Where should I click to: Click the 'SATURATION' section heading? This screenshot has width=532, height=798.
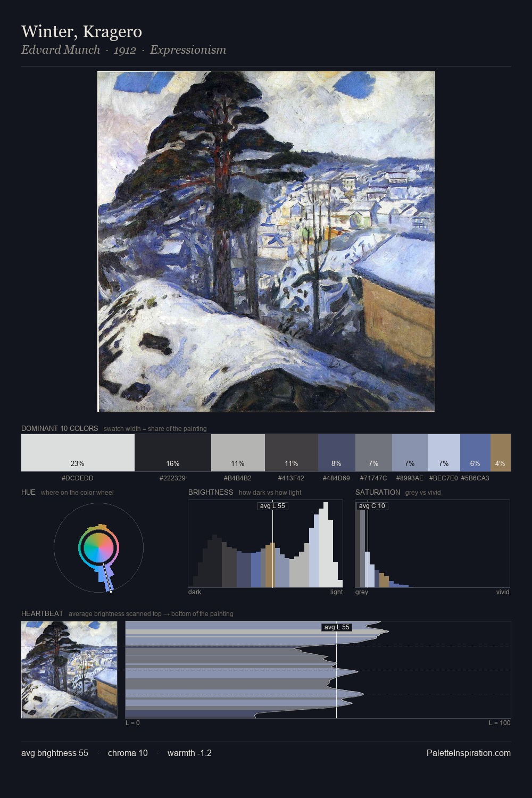coord(378,492)
